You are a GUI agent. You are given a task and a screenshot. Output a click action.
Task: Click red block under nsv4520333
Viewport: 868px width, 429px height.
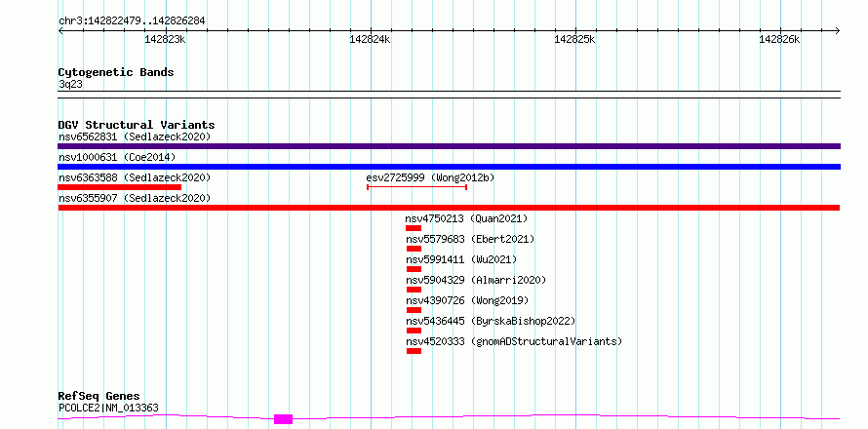(414, 351)
